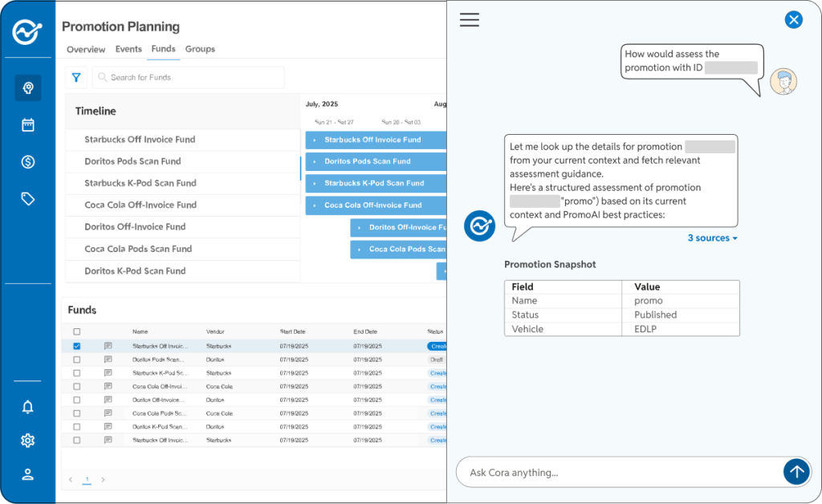Click the Search for Funds field
Screen dimensions: 822x504
(188, 78)
